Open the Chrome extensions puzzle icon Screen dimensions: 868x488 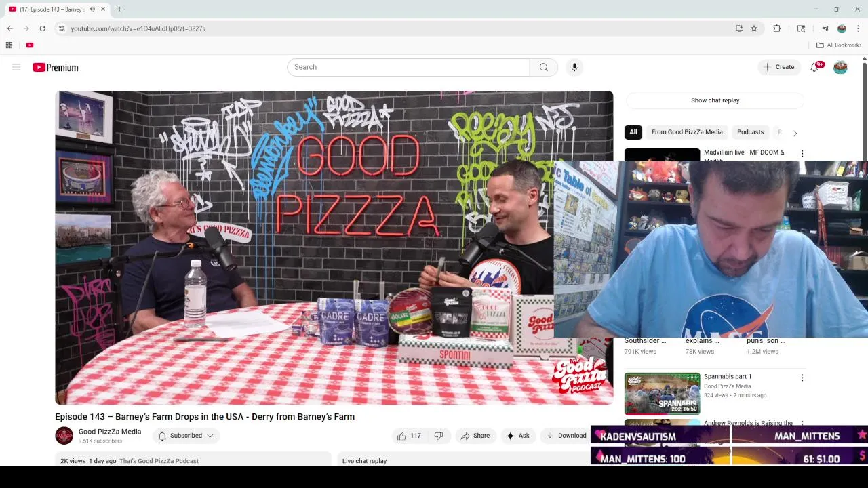pyautogui.click(x=777, y=28)
